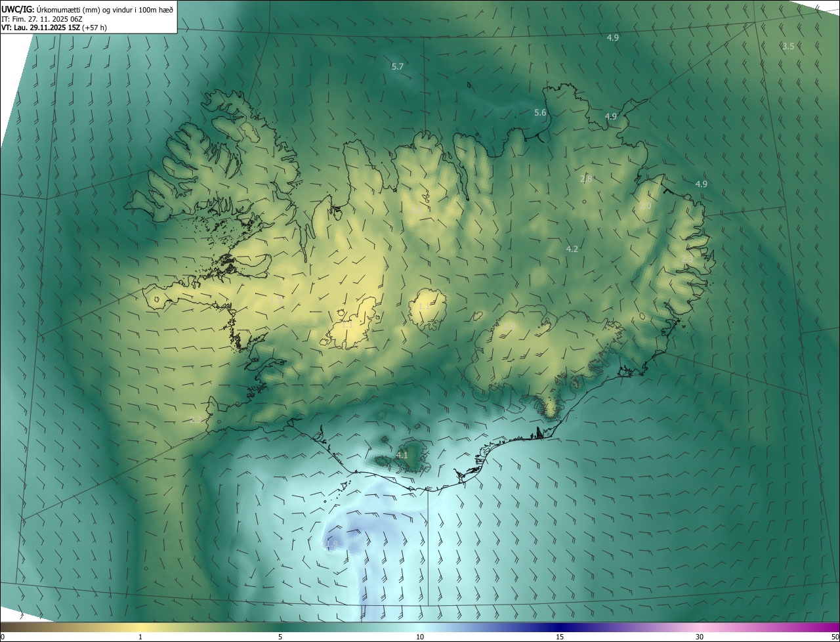Click the 1.9 value label in the blue area

coord(331,544)
